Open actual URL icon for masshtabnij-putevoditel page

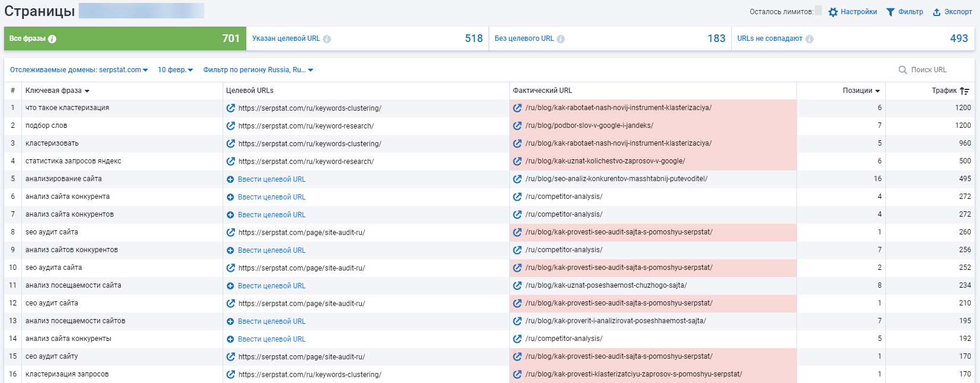(518, 179)
